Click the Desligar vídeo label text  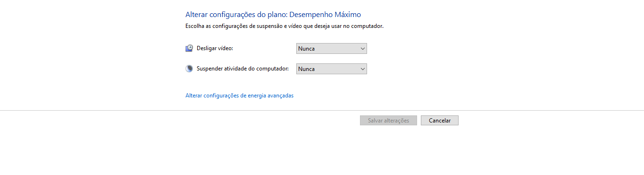click(215, 48)
